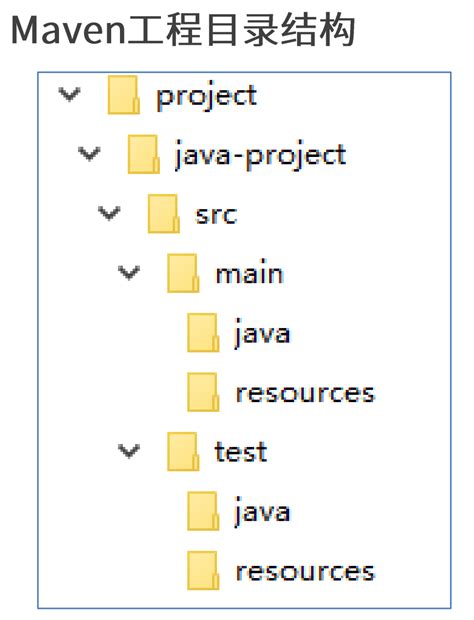Select the test label text
Viewport: 474px width, 620px height.
241,452
